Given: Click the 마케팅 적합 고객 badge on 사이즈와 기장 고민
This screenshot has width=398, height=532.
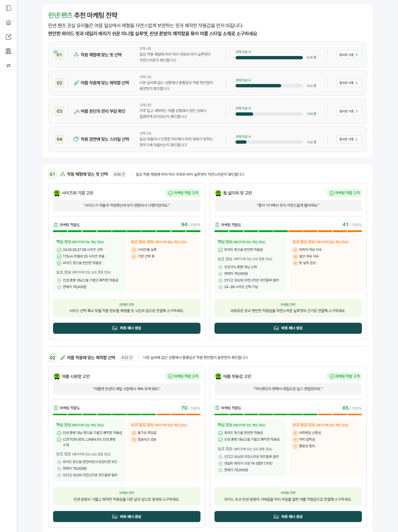Looking at the screenshot, I should [183, 193].
